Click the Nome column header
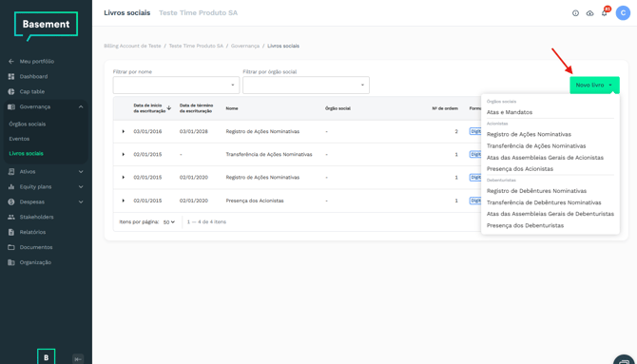This screenshot has height=364, width=637. pos(232,108)
